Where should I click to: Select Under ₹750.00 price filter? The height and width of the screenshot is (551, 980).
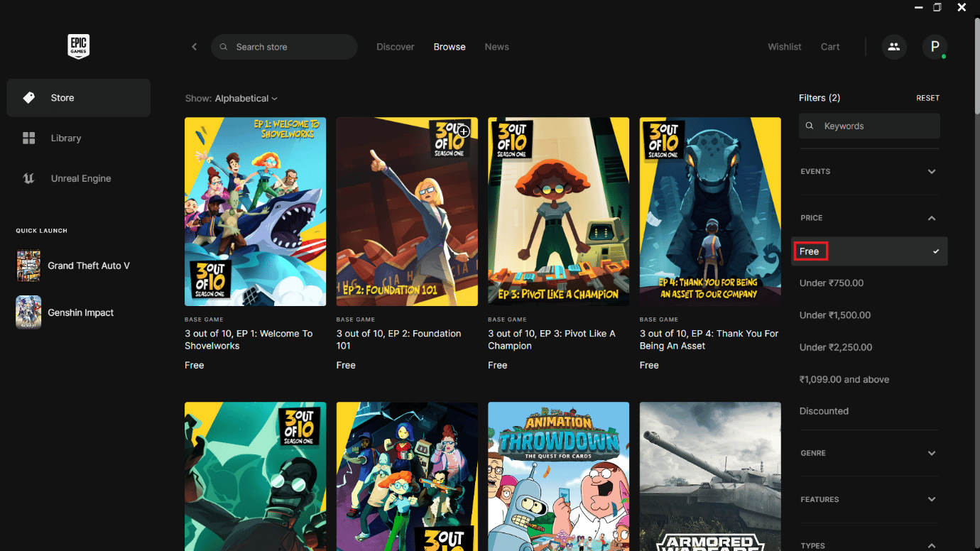click(832, 283)
